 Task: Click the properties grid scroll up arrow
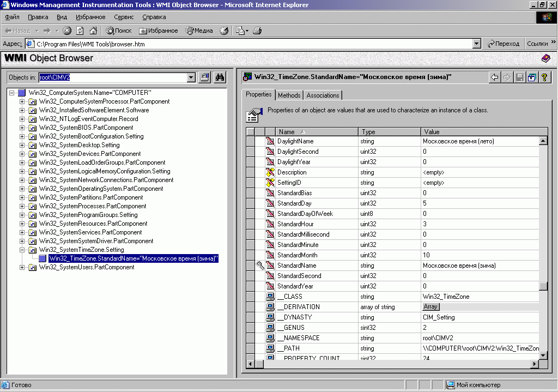[x=543, y=141]
